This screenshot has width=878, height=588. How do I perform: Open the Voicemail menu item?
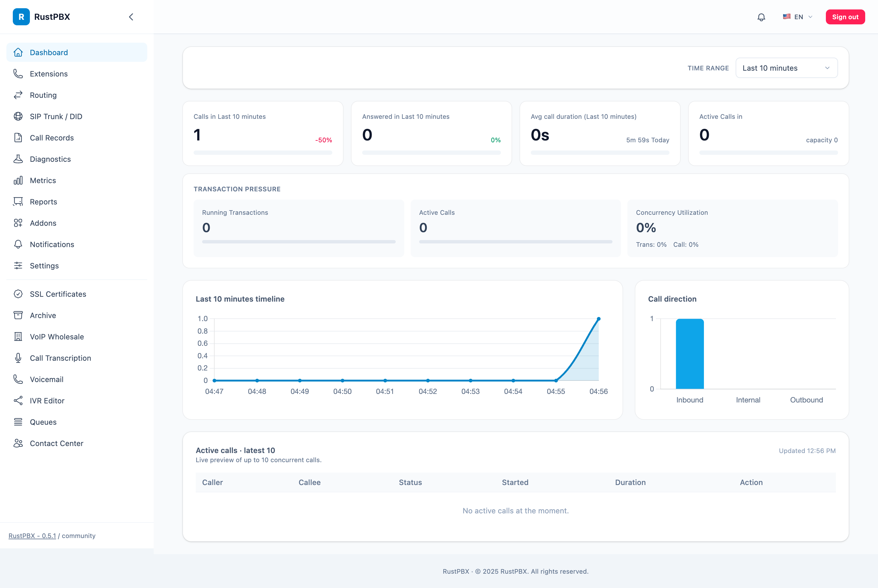[77, 380]
